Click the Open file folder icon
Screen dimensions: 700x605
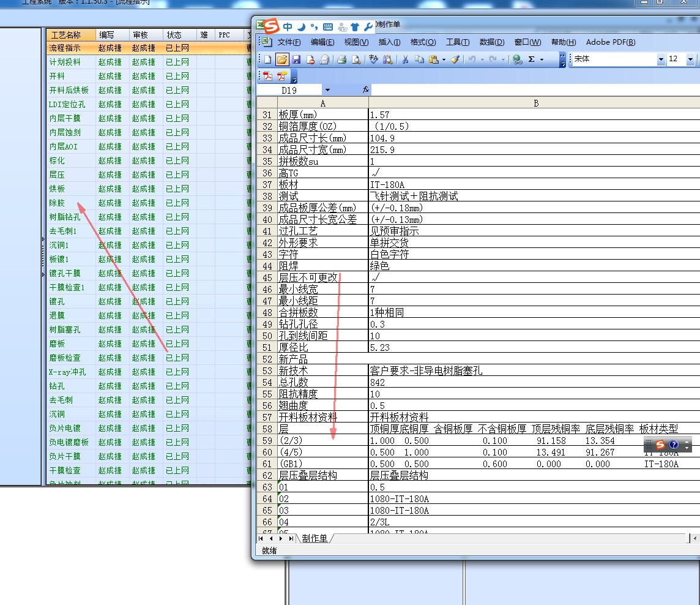pyautogui.click(x=281, y=59)
